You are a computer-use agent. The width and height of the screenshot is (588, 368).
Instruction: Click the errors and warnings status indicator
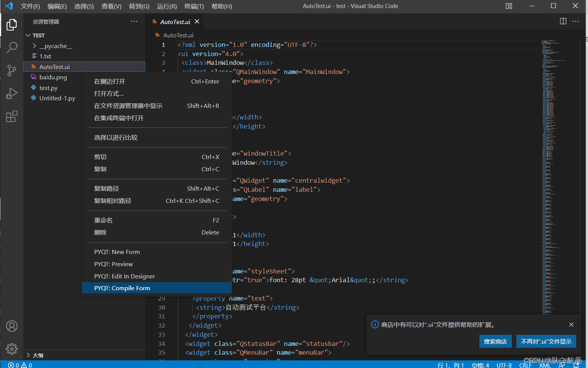[20, 365]
